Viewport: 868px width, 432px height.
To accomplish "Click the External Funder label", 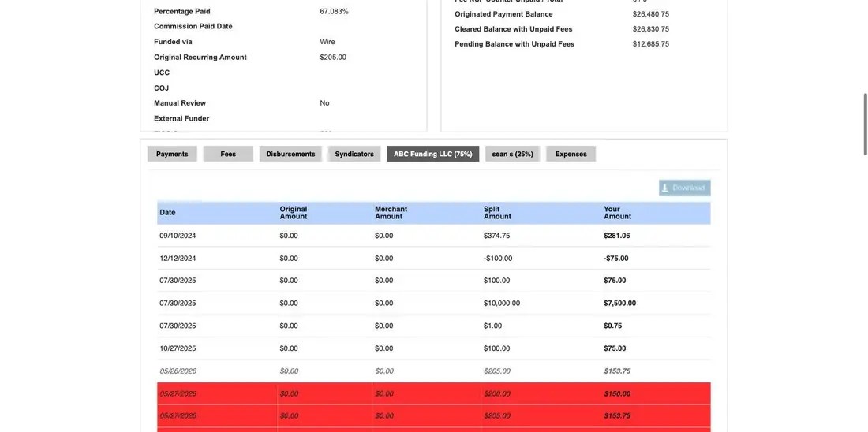I will (181, 119).
